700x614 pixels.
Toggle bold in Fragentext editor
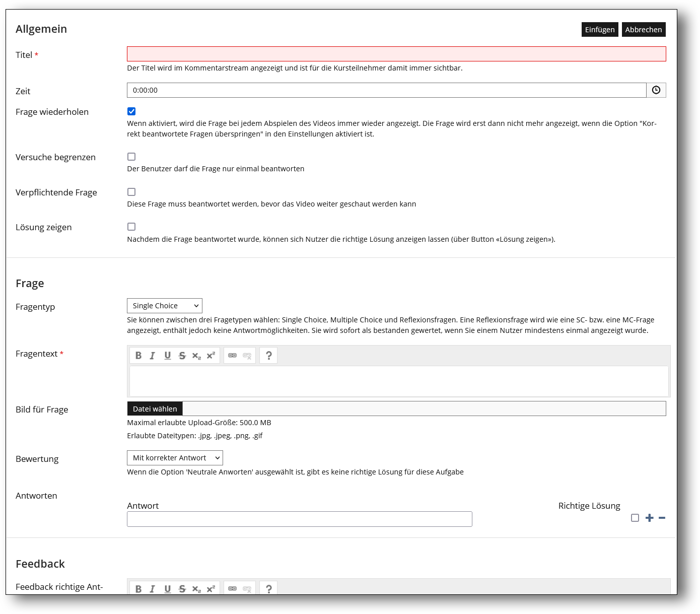pos(138,356)
